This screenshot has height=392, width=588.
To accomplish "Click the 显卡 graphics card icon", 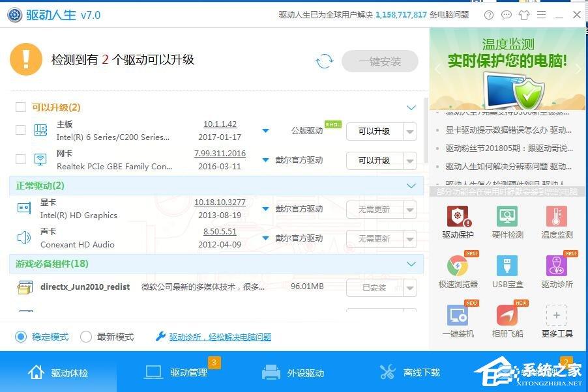I will tap(24, 208).
